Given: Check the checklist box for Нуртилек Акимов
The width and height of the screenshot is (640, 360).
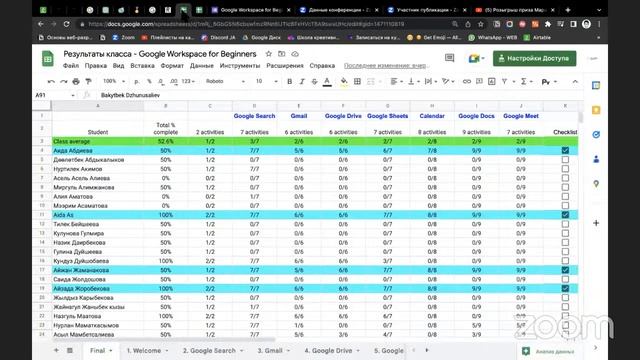Looking at the screenshot, I should [x=565, y=169].
